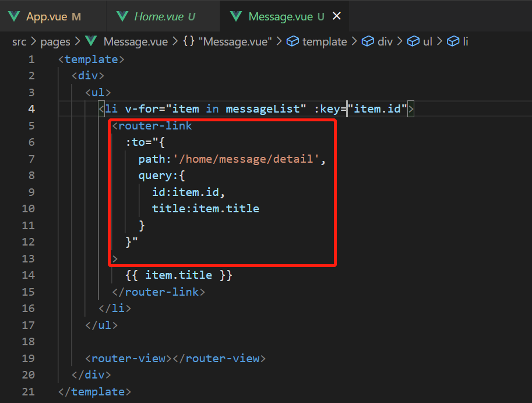532x403 pixels.
Task: Click the Vue icon on Home.vue tab
Action: [x=122, y=16]
